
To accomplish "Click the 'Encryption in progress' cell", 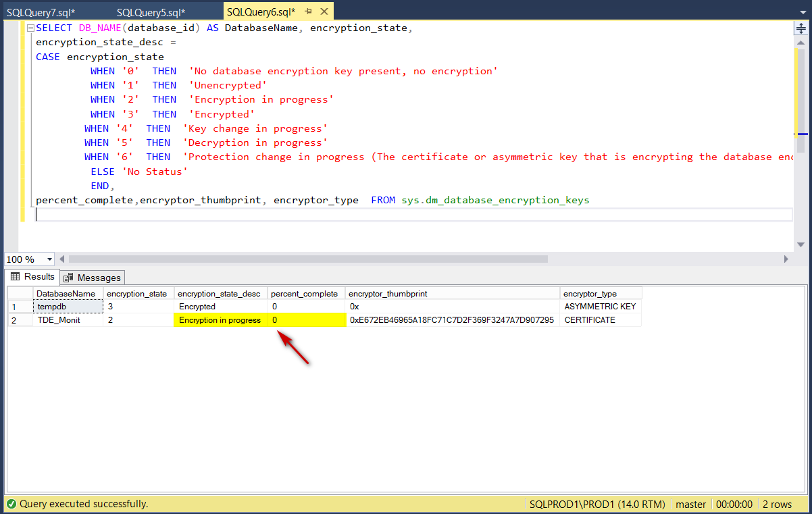I will tap(220, 320).
